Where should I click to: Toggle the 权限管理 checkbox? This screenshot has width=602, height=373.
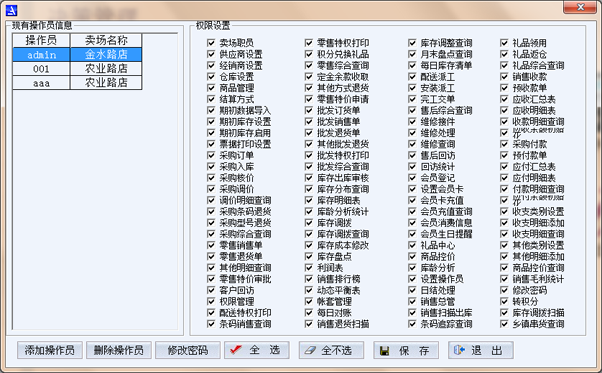pyautogui.click(x=211, y=301)
